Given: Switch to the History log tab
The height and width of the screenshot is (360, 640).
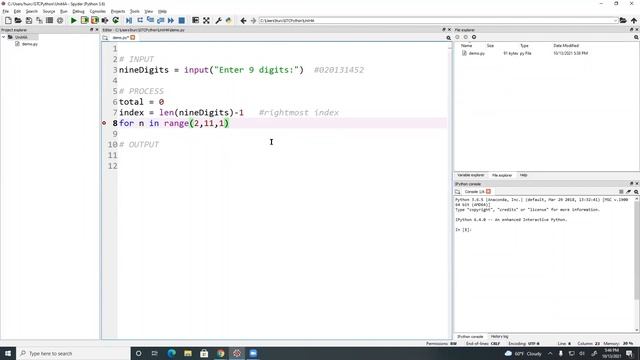Looking at the screenshot, I should (x=499, y=337).
